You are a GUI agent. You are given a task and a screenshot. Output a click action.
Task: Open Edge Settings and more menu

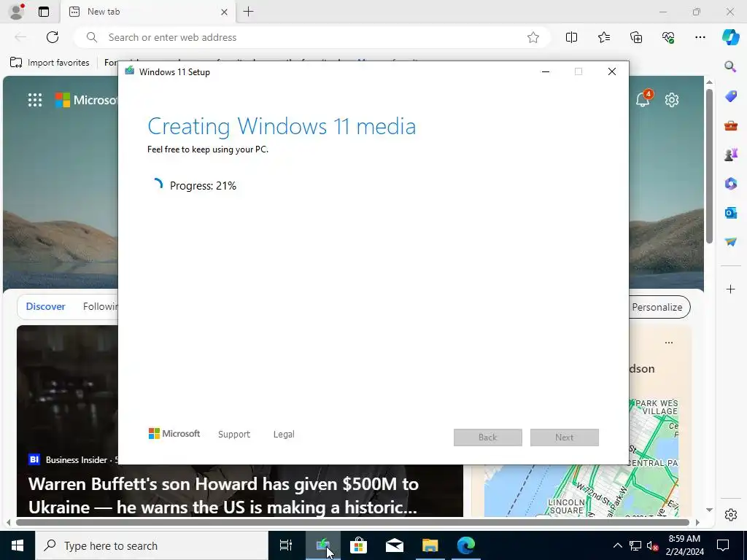[700, 37]
